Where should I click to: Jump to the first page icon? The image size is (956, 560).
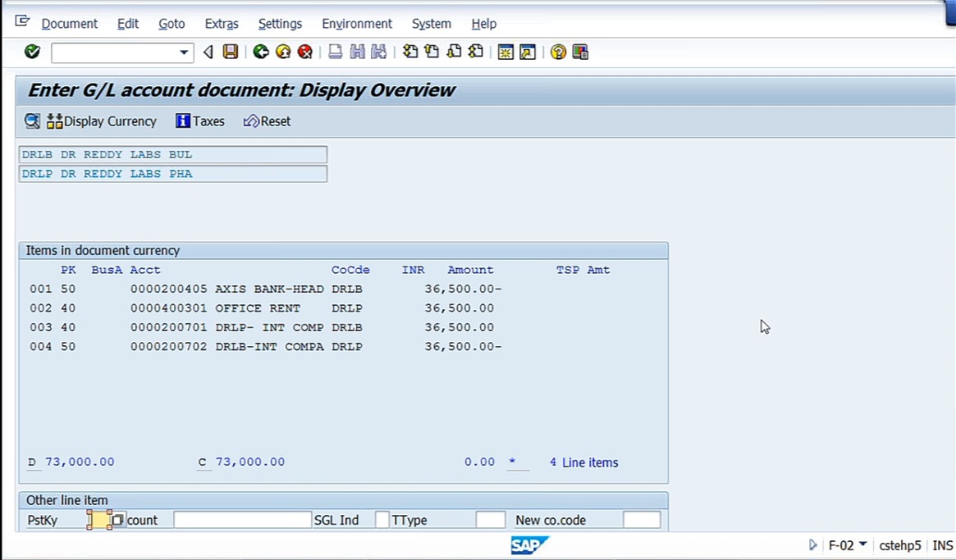point(410,52)
